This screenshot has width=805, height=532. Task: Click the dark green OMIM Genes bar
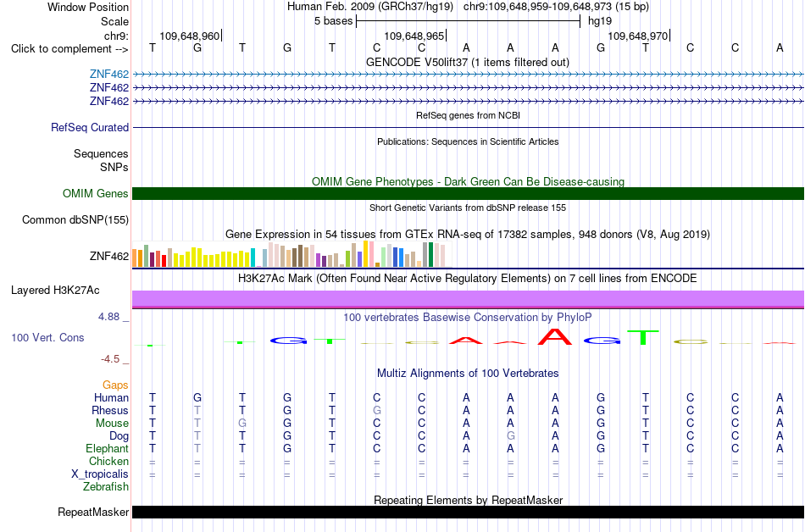coord(468,193)
